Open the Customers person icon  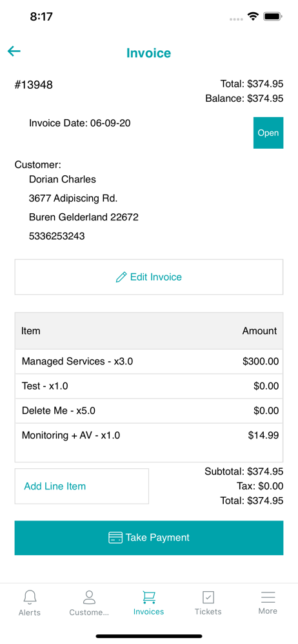[x=89, y=598]
